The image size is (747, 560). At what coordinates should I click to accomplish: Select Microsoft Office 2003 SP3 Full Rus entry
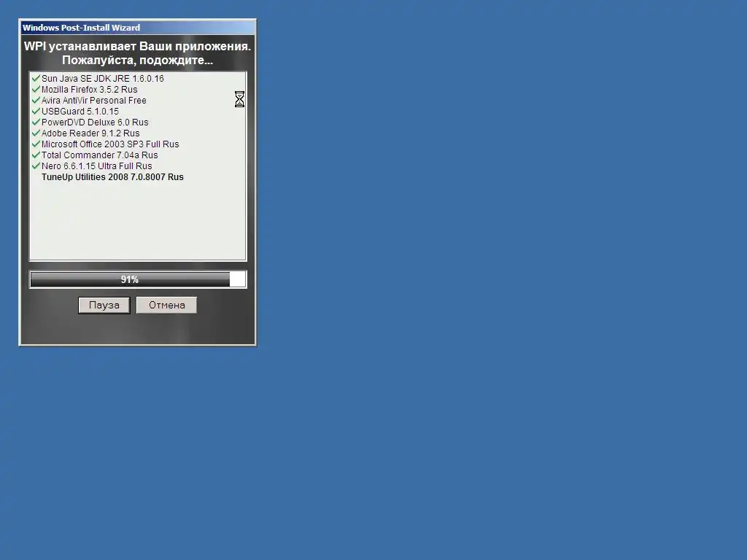110,144
